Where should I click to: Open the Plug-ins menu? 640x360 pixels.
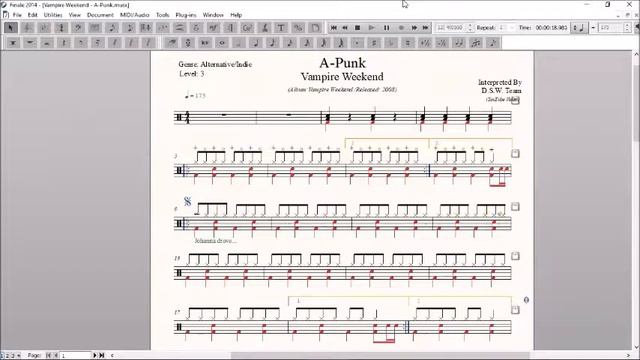[x=186, y=15]
